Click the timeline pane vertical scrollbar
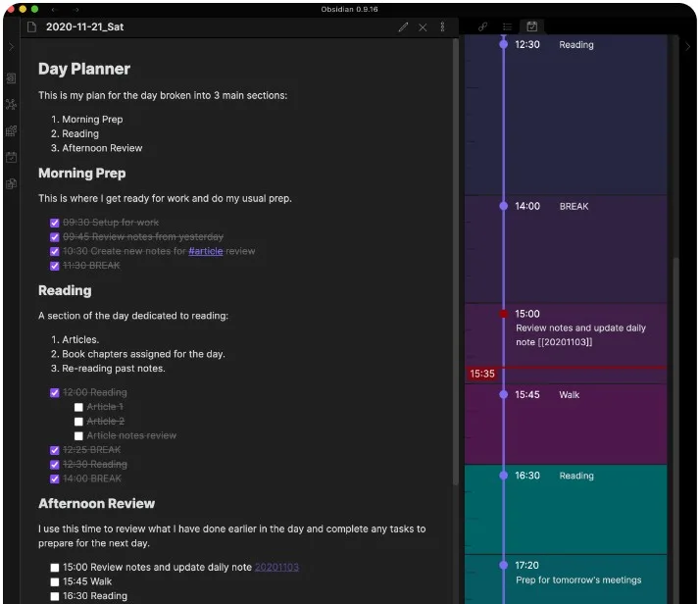The image size is (700, 604). pyautogui.click(x=675, y=430)
